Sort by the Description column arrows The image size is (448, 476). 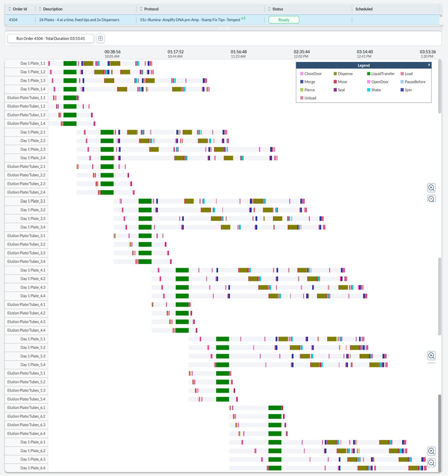(40, 9)
